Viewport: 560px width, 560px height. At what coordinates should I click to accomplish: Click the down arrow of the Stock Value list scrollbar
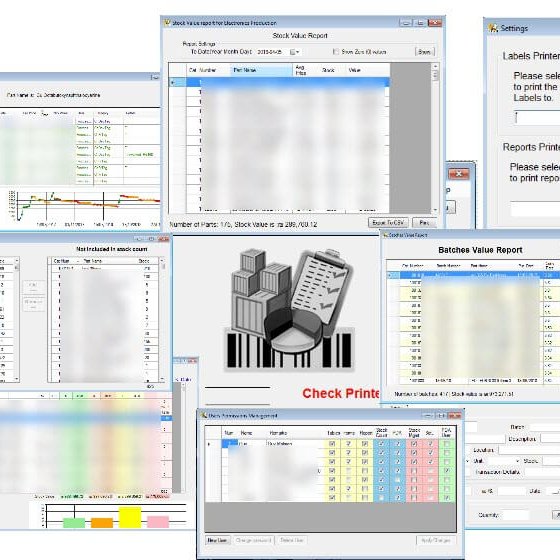435,210
